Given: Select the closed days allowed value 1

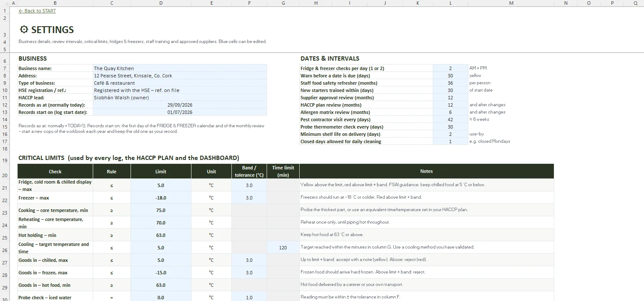Looking at the screenshot, I should [450, 141].
